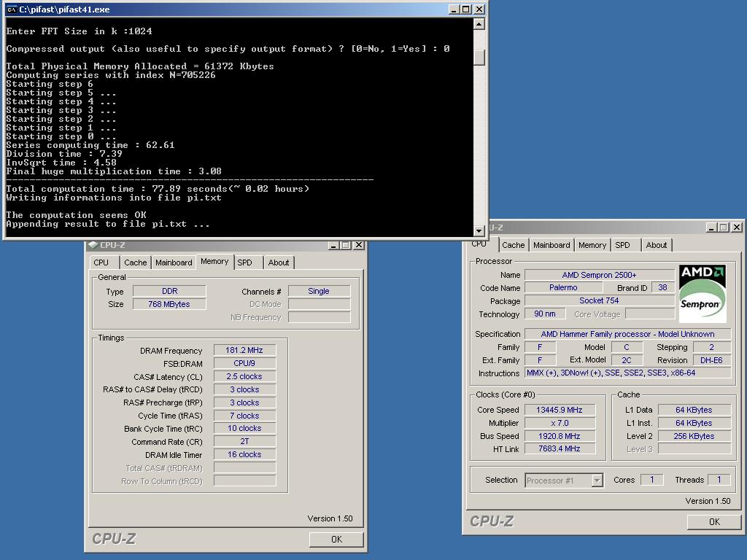The width and height of the screenshot is (747, 560).
Task: Open the Processor #1 selection dropdown
Action: (x=597, y=481)
